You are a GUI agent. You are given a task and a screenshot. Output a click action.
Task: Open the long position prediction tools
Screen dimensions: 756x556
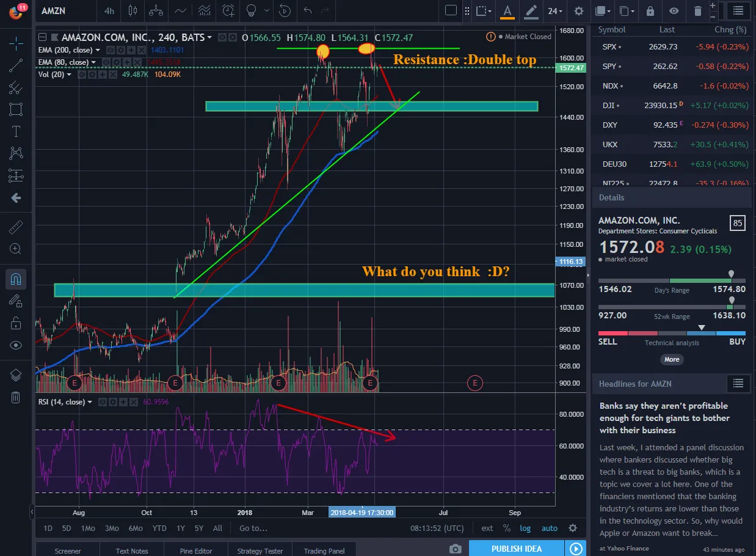(16, 176)
